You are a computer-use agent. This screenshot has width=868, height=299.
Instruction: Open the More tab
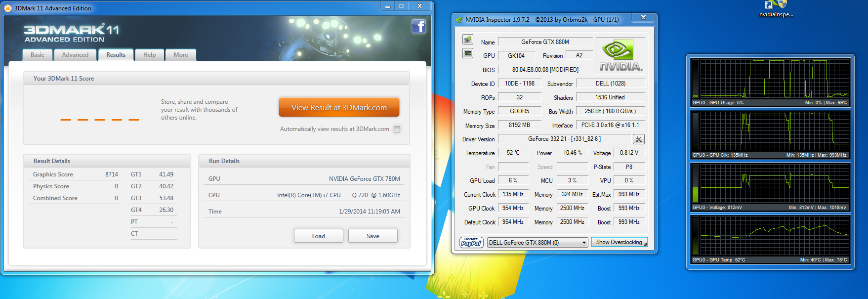(181, 55)
